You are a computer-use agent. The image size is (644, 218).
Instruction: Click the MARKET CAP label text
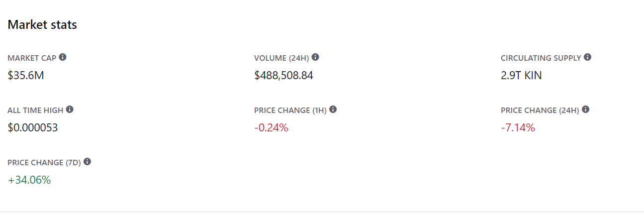click(32, 58)
